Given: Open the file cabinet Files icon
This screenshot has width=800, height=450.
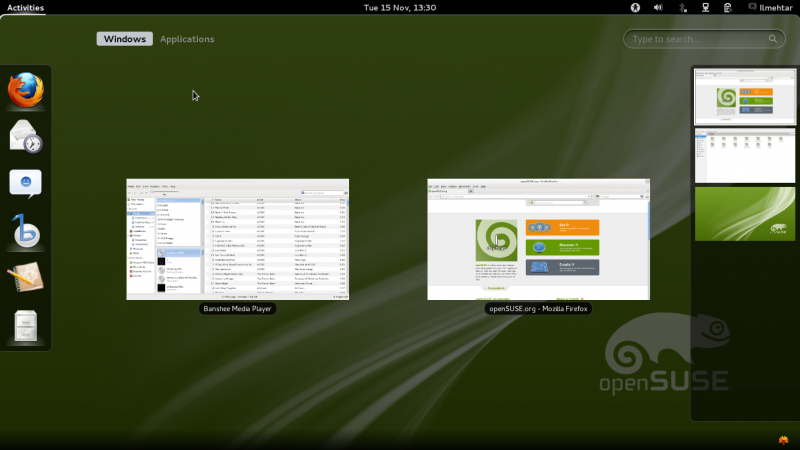Looking at the screenshot, I should [26, 324].
